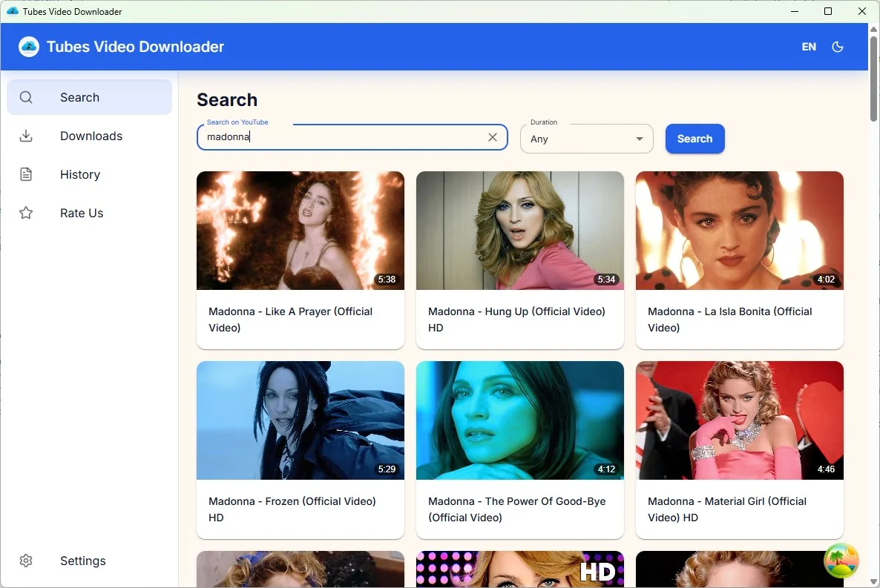Open Hung Up video thumbnail
Image resolution: width=880 pixels, height=588 pixels.
[x=519, y=231]
